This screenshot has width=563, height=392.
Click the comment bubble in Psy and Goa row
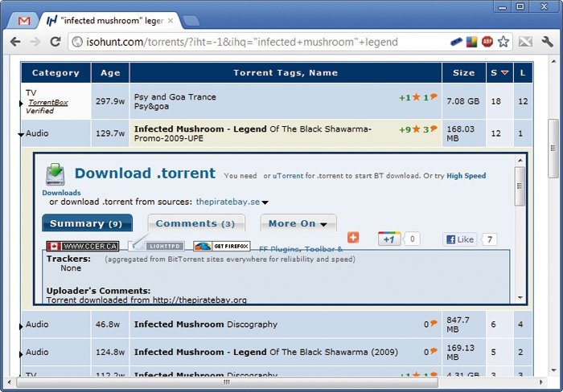point(434,96)
